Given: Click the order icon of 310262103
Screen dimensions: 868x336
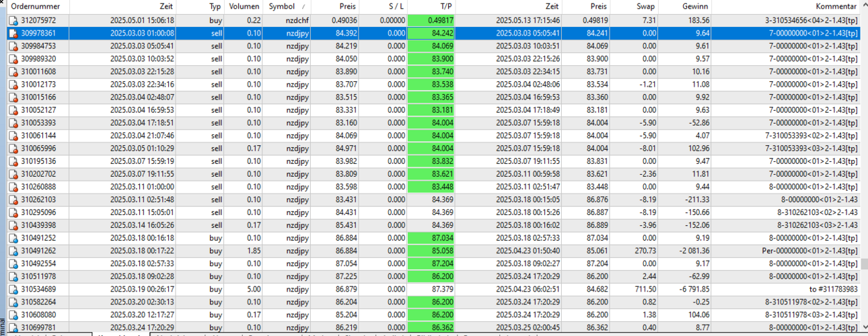Looking at the screenshot, I should (13, 199).
